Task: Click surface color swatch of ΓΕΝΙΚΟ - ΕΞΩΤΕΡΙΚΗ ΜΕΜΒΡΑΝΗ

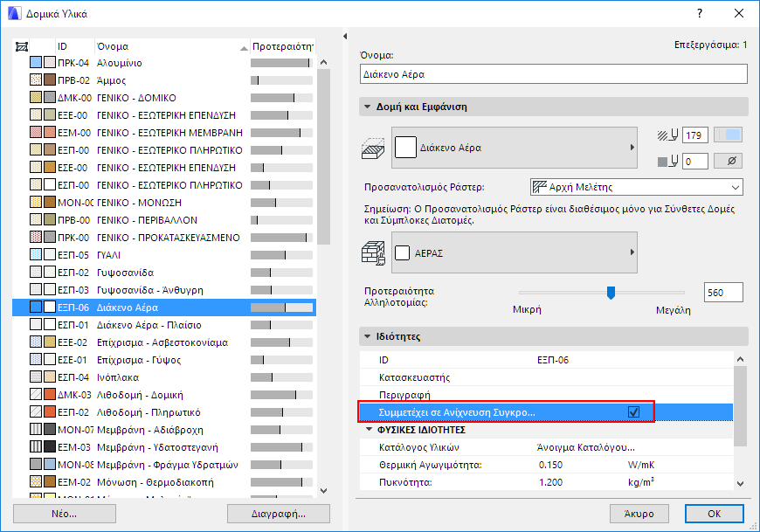Action: tap(50, 132)
